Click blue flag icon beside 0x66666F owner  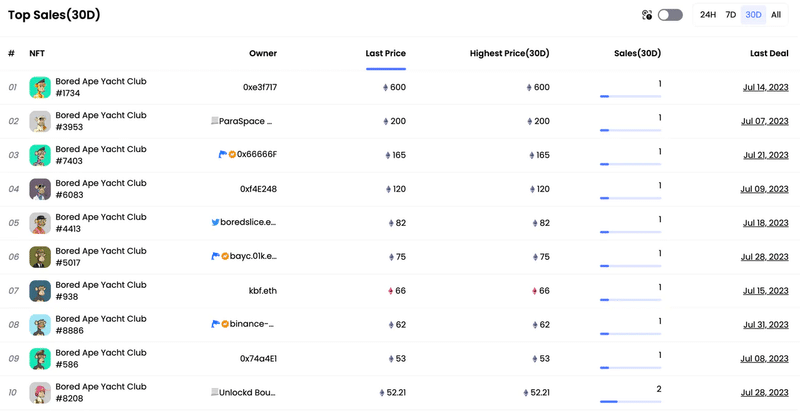[x=222, y=155]
